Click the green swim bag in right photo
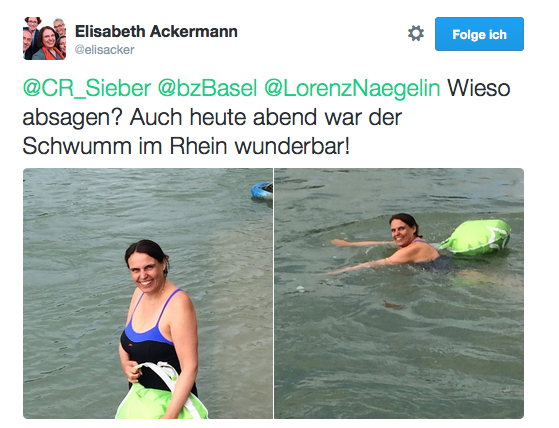 tap(476, 237)
